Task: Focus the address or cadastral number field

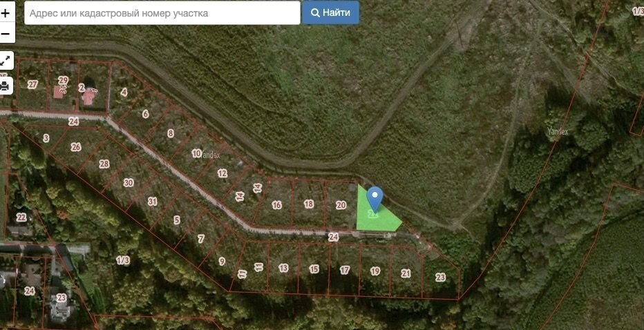Action: (162, 12)
